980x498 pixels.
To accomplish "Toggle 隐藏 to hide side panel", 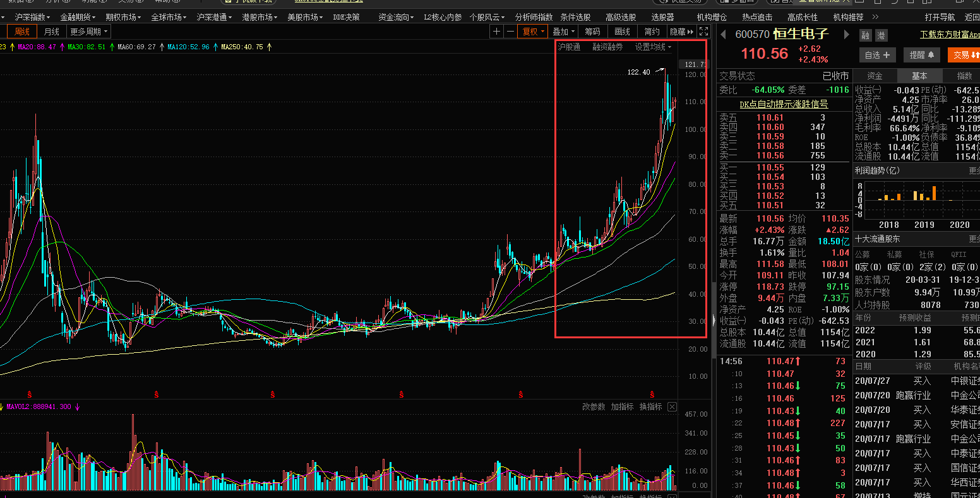I will pos(682,32).
